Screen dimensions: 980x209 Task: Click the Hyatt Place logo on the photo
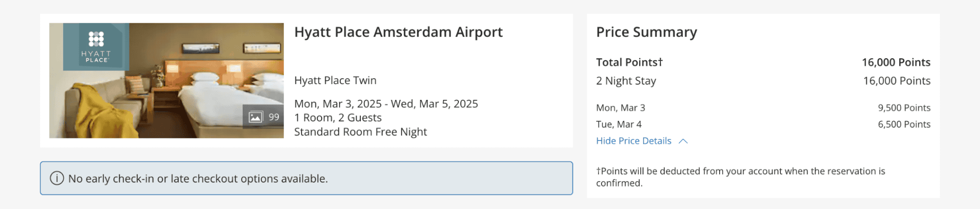pyautogui.click(x=96, y=46)
